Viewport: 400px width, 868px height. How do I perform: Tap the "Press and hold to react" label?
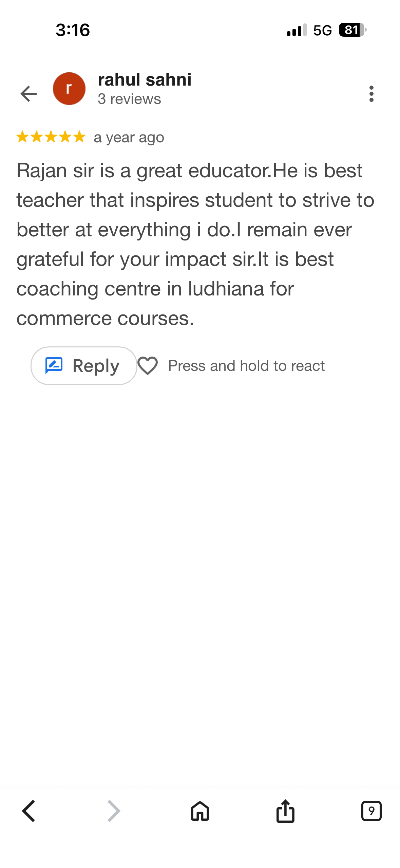point(246,366)
